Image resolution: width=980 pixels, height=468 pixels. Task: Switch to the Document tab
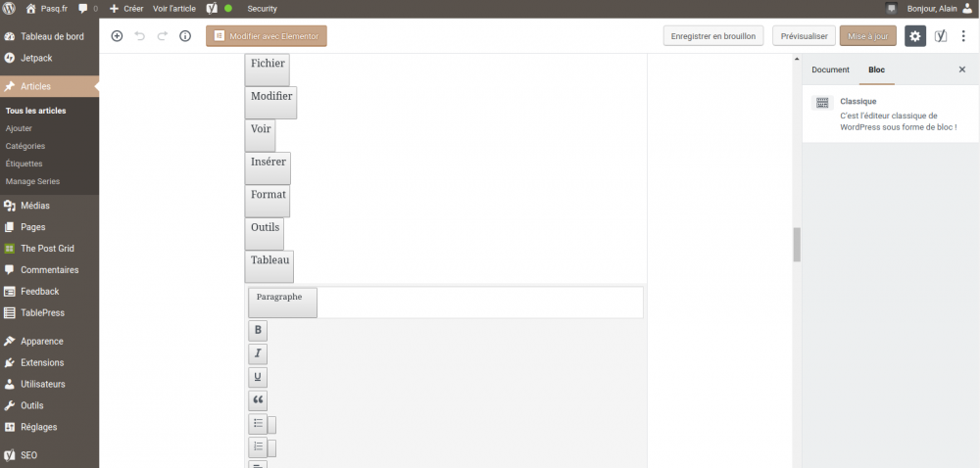click(x=830, y=70)
